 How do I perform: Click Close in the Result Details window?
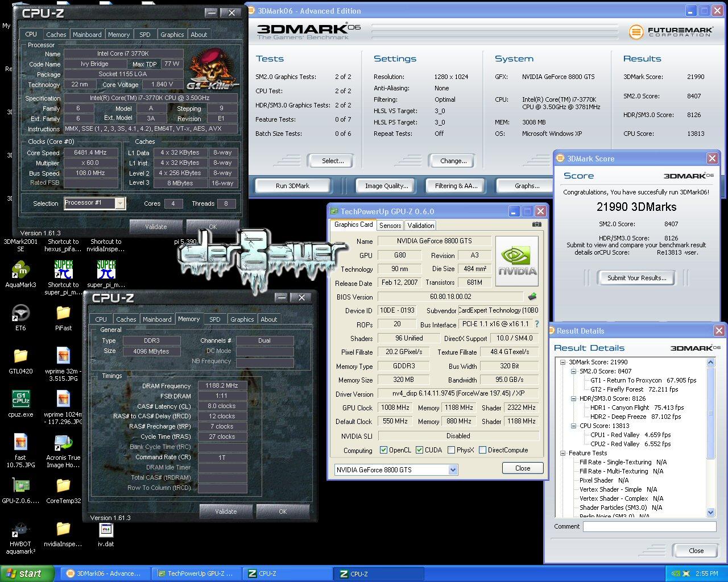point(696,551)
